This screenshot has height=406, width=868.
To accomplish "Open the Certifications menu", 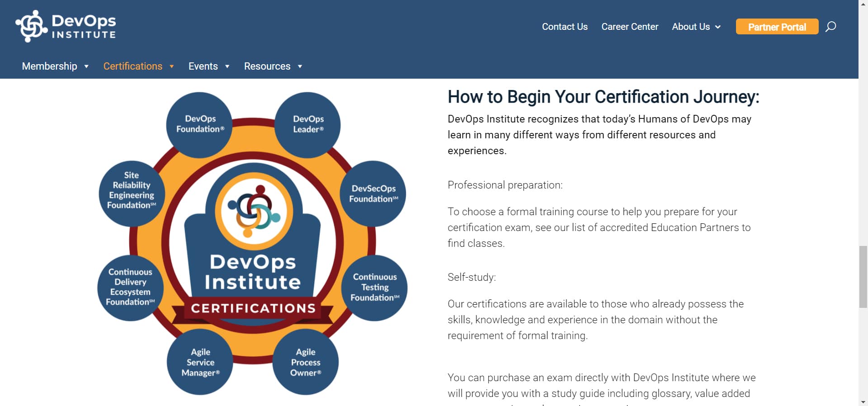I will tap(133, 66).
